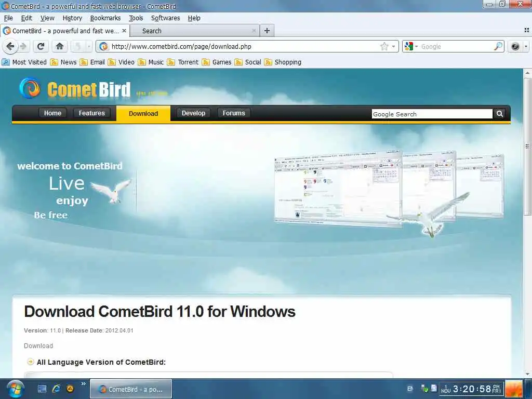The image size is (532, 399).
Task: Click the Home button in site navigation
Action: tap(52, 113)
